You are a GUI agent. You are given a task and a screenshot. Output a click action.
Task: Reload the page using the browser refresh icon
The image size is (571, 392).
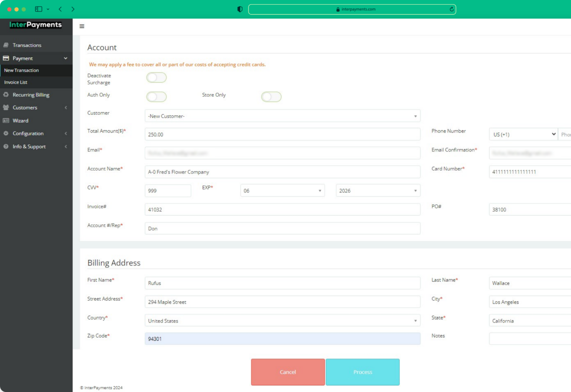(451, 9)
